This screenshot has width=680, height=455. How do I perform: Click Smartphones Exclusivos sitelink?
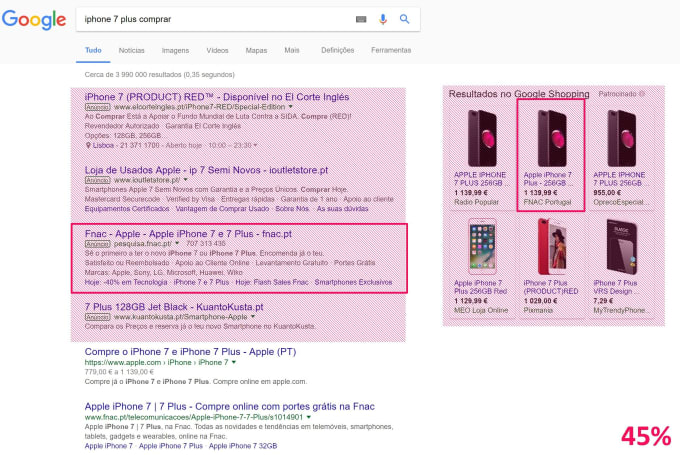coord(353,282)
